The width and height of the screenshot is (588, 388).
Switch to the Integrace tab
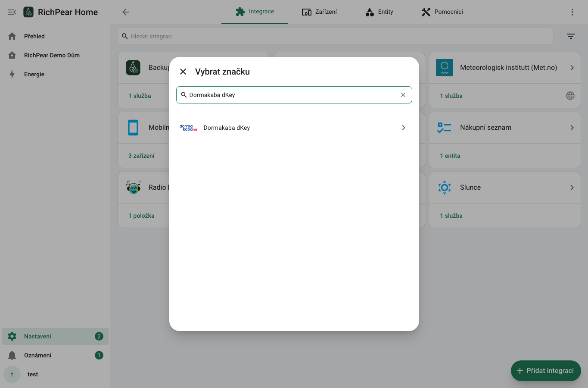pyautogui.click(x=255, y=12)
